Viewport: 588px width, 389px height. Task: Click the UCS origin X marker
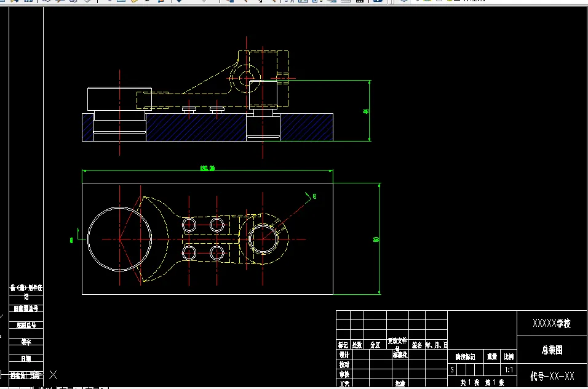click(54, 375)
